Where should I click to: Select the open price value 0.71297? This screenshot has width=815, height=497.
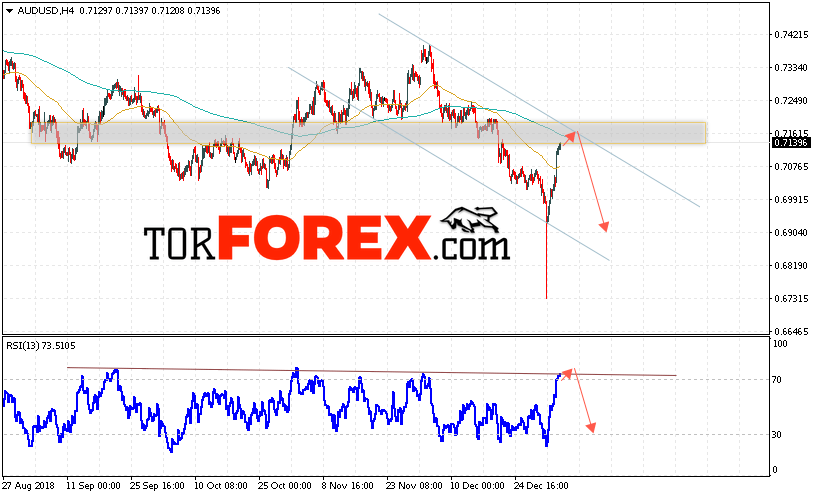click(x=96, y=10)
